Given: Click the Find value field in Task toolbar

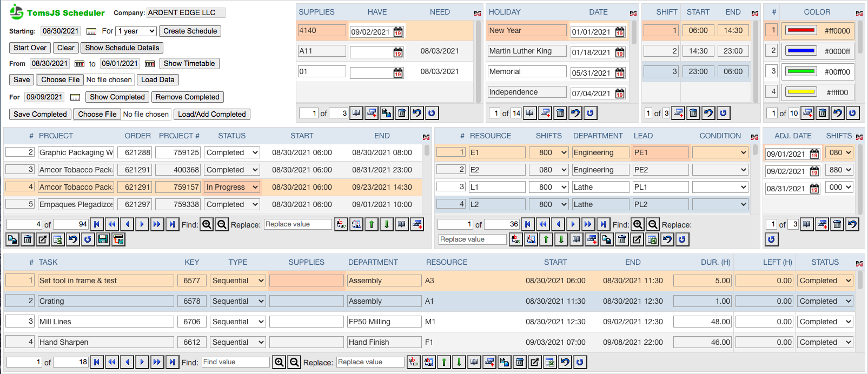Looking at the screenshot, I should coord(235,362).
